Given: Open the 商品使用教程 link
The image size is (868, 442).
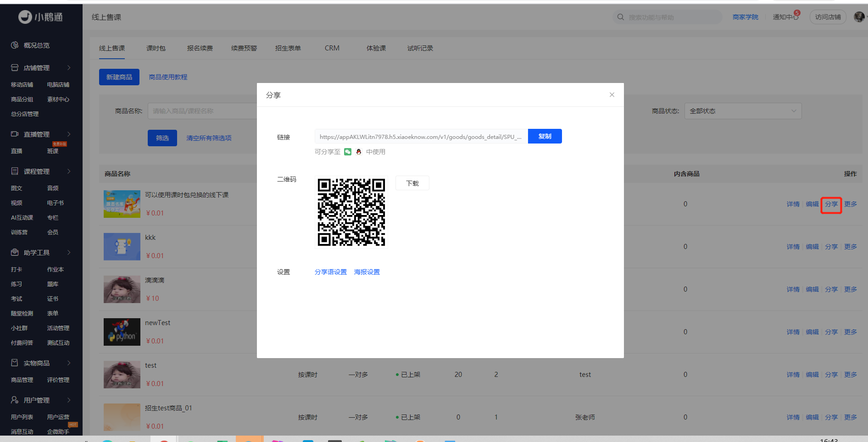Looking at the screenshot, I should click(168, 77).
